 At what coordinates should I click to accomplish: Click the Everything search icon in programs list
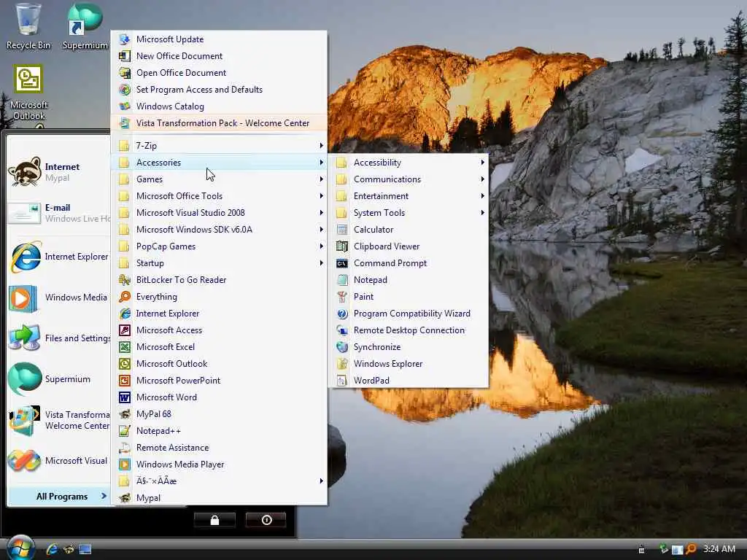(124, 297)
